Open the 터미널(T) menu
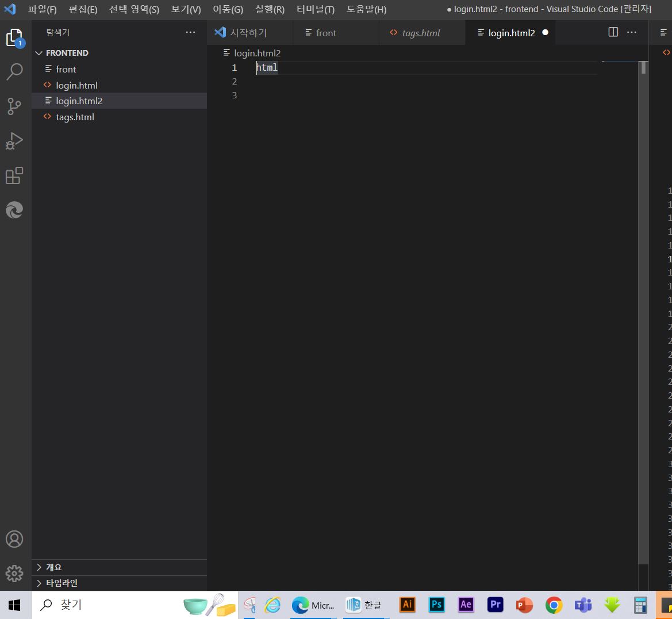Screen dimensions: 672x619 [x=316, y=9]
